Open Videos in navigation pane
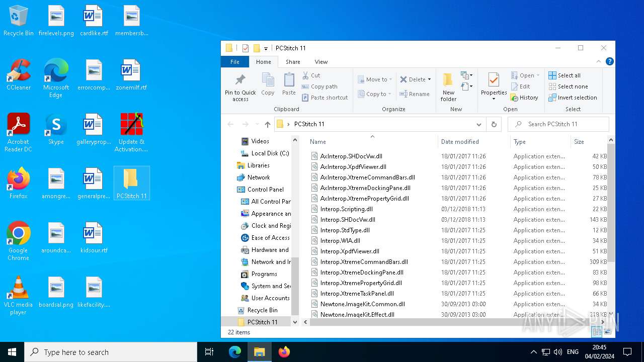 [260, 141]
